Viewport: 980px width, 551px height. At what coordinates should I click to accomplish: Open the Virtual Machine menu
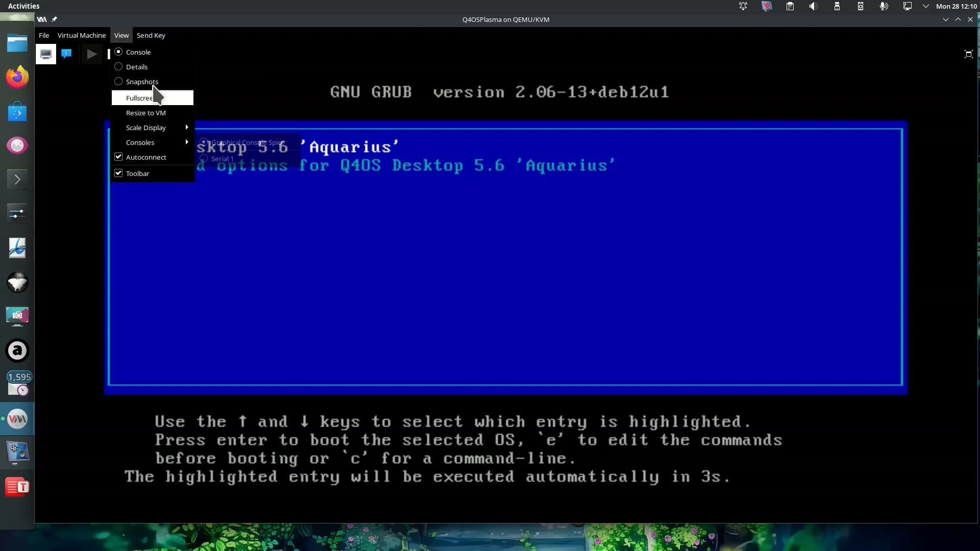click(x=81, y=35)
